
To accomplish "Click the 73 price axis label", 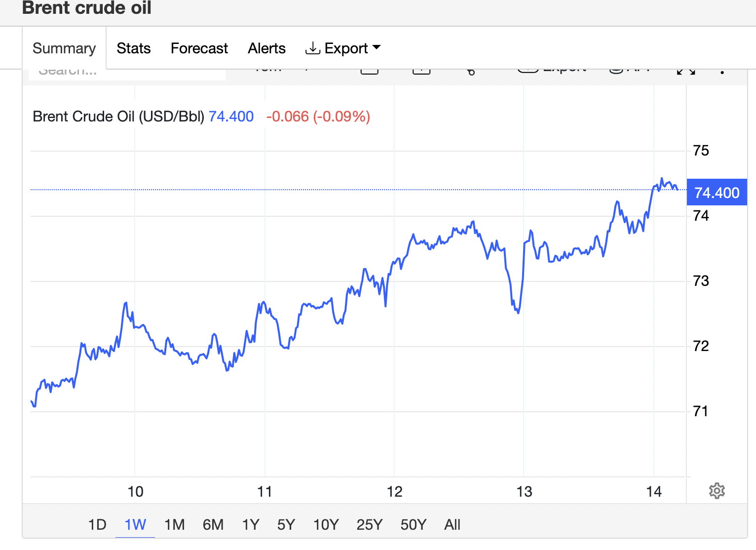I will pyautogui.click(x=701, y=281).
